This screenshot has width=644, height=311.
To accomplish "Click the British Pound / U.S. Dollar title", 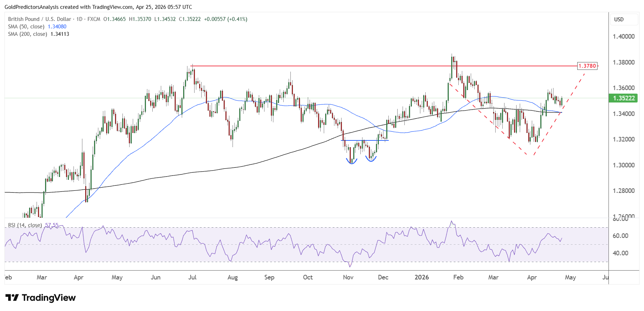I will 40,19.
